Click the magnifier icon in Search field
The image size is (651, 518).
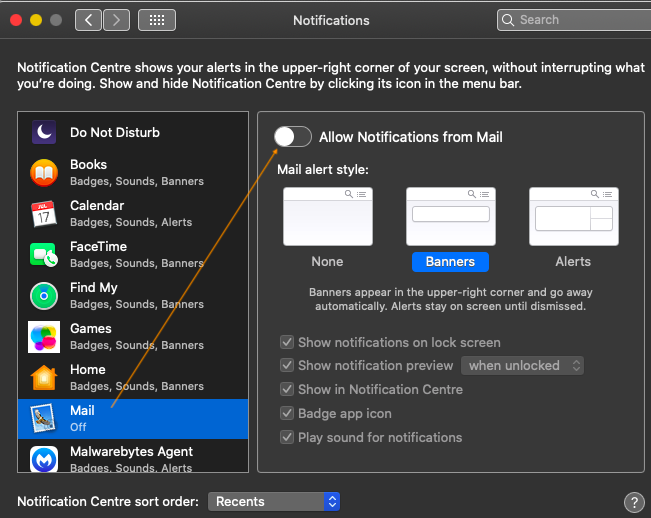click(x=507, y=20)
